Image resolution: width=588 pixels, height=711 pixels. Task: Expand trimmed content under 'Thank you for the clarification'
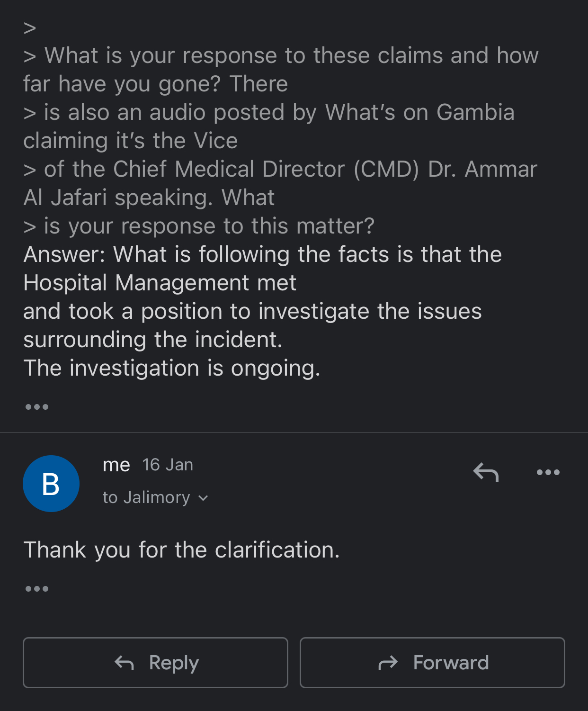(x=36, y=589)
